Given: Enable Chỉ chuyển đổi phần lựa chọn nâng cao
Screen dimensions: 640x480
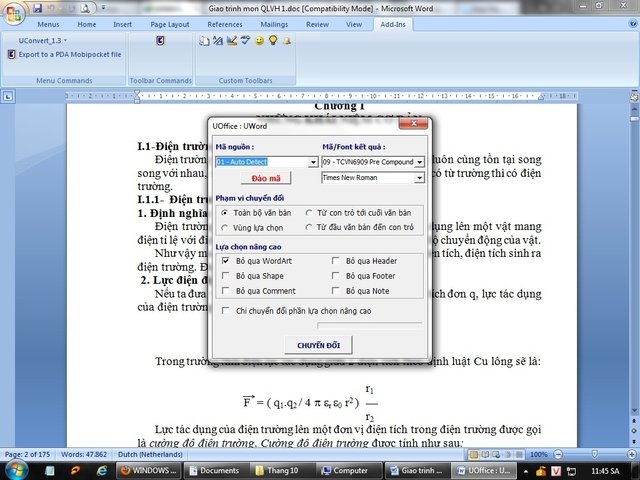Looking at the screenshot, I should coord(225,311).
